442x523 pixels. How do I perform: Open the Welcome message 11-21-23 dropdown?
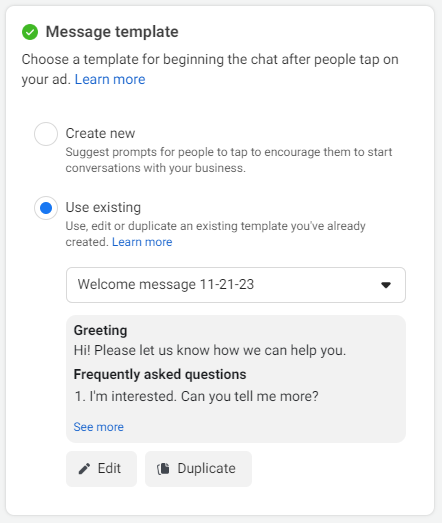pos(236,285)
